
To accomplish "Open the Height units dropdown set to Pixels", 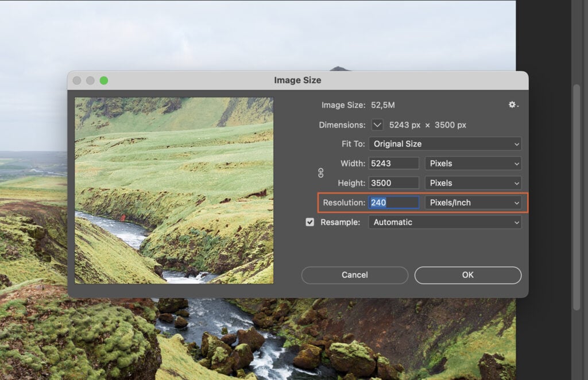I will (x=473, y=183).
